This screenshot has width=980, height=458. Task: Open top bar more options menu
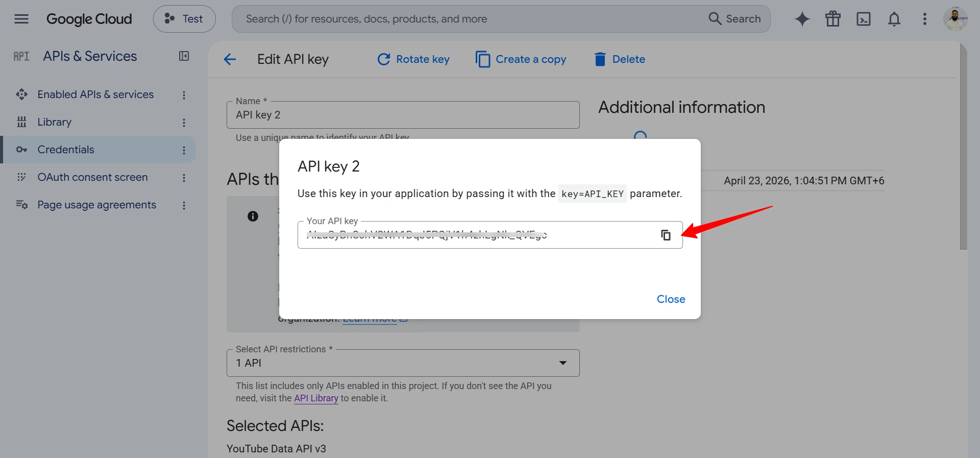[925, 19]
